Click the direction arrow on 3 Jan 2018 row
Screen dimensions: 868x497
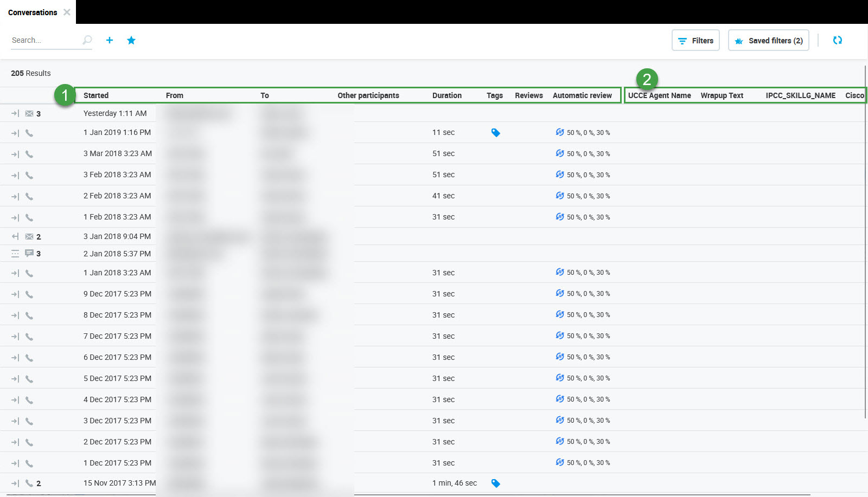[x=15, y=237]
